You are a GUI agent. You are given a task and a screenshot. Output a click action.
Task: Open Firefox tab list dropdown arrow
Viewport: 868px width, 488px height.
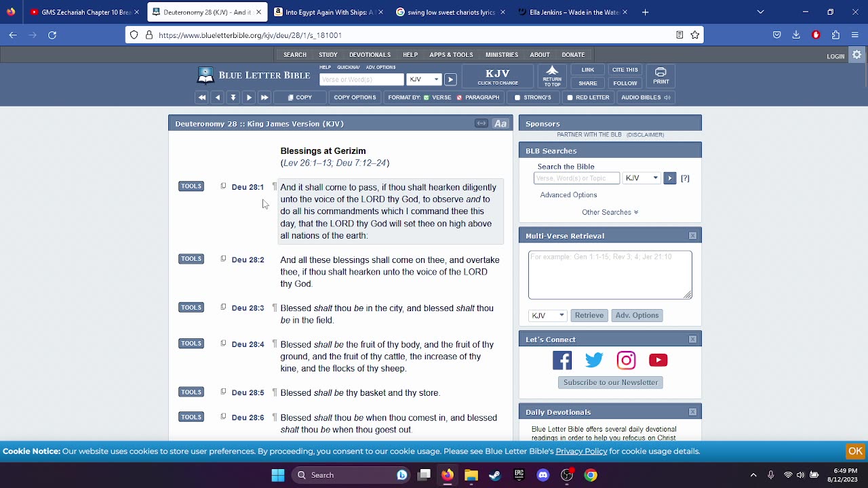[760, 12]
